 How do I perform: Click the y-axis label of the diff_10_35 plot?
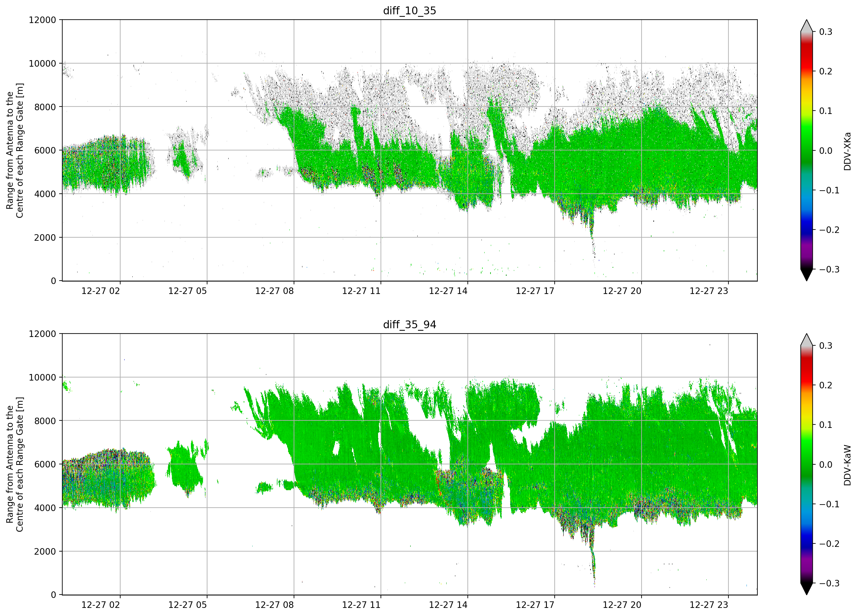point(15,150)
